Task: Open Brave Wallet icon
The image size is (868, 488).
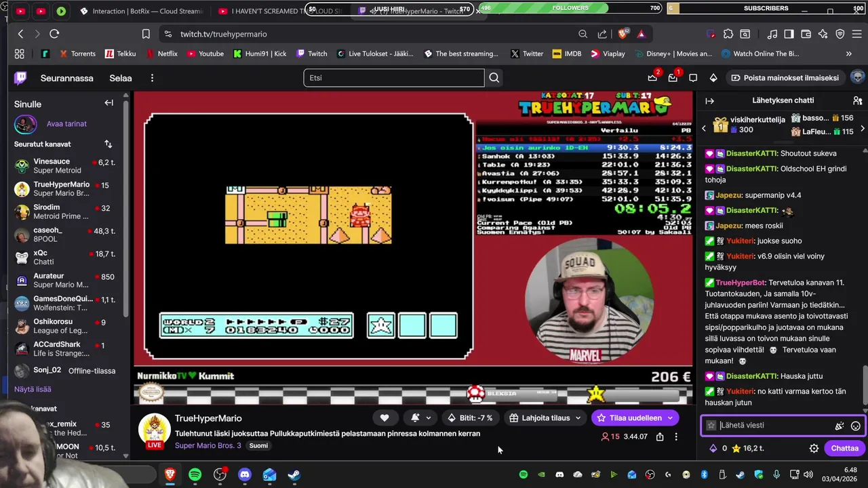Action: 805,34
